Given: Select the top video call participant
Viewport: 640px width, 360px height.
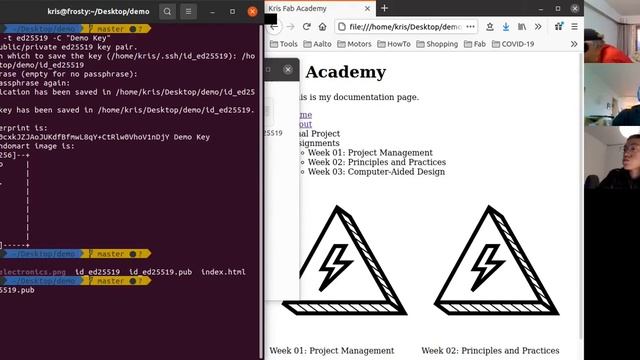Looking at the screenshot, I should point(612,31).
